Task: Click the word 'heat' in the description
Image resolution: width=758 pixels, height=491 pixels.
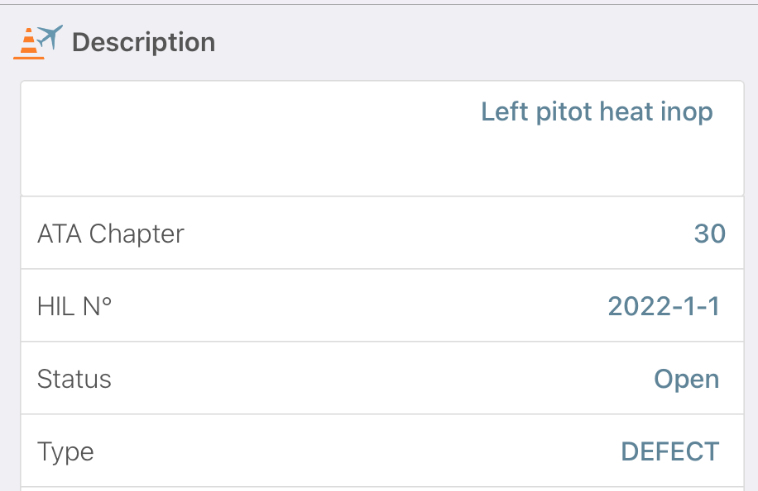Action: pyautogui.click(x=626, y=112)
